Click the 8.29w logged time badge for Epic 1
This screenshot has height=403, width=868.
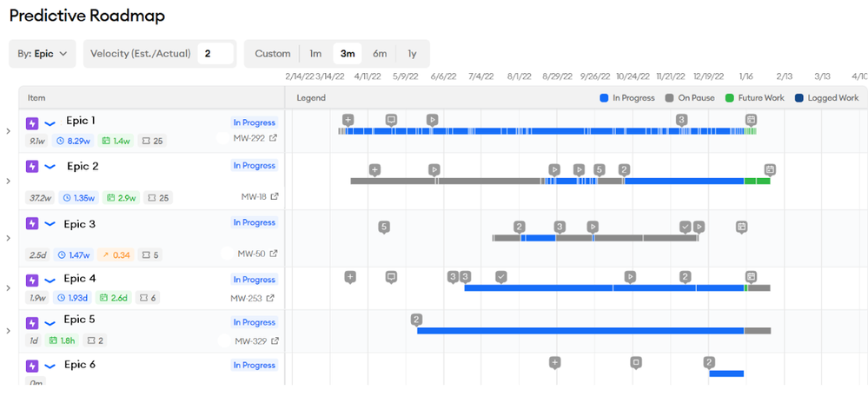click(x=75, y=141)
